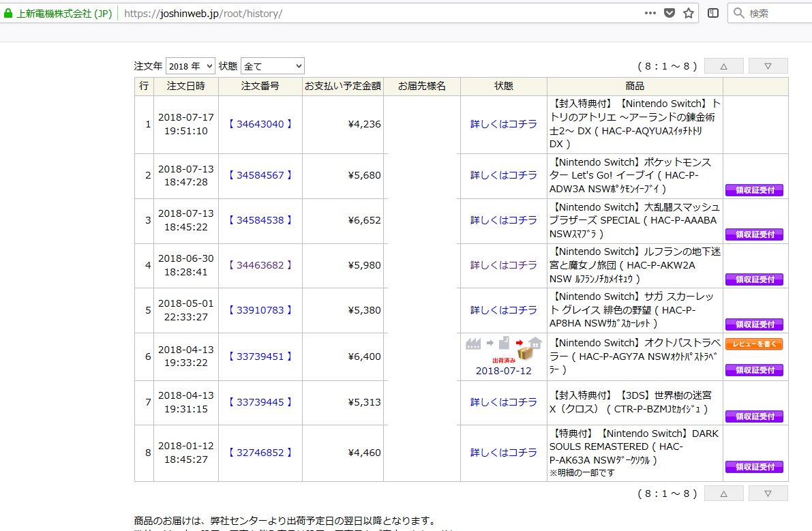The height and width of the screenshot is (531, 812).
Task: Click the orange レビューを書く button
Action: (x=755, y=344)
